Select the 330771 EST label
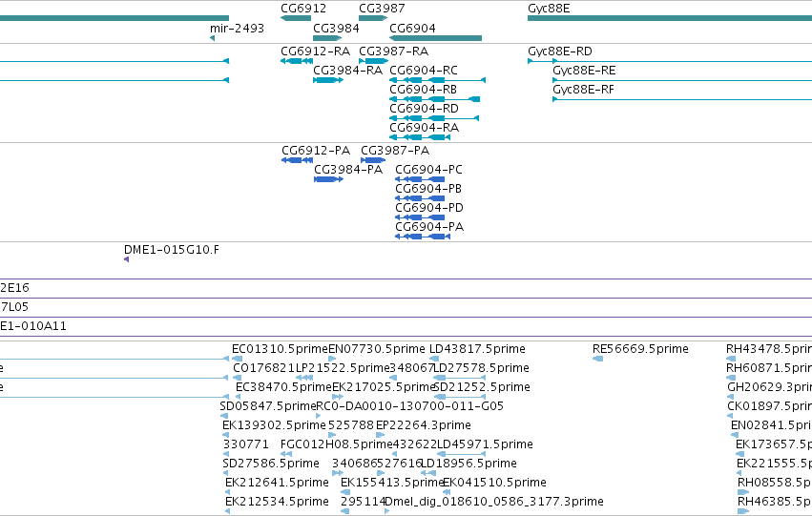812x516 pixels. (246, 445)
